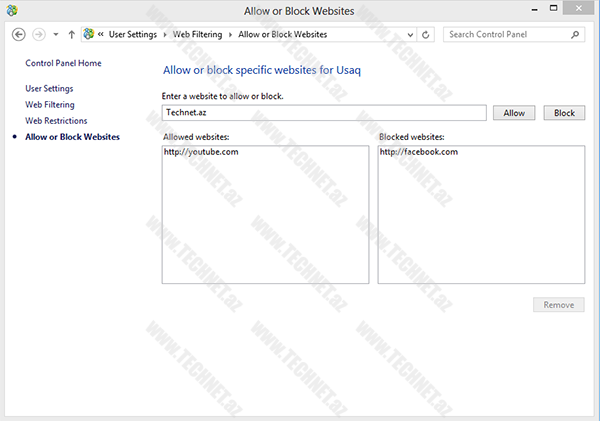Viewport: 600px width, 421px height.
Task: Click the magnifier icon in search box
Action: pos(575,34)
